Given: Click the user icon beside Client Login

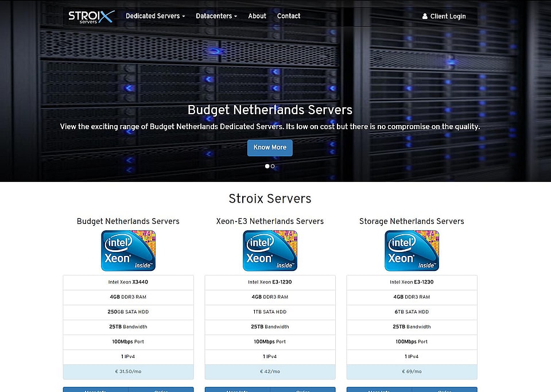Looking at the screenshot, I should [x=425, y=17].
